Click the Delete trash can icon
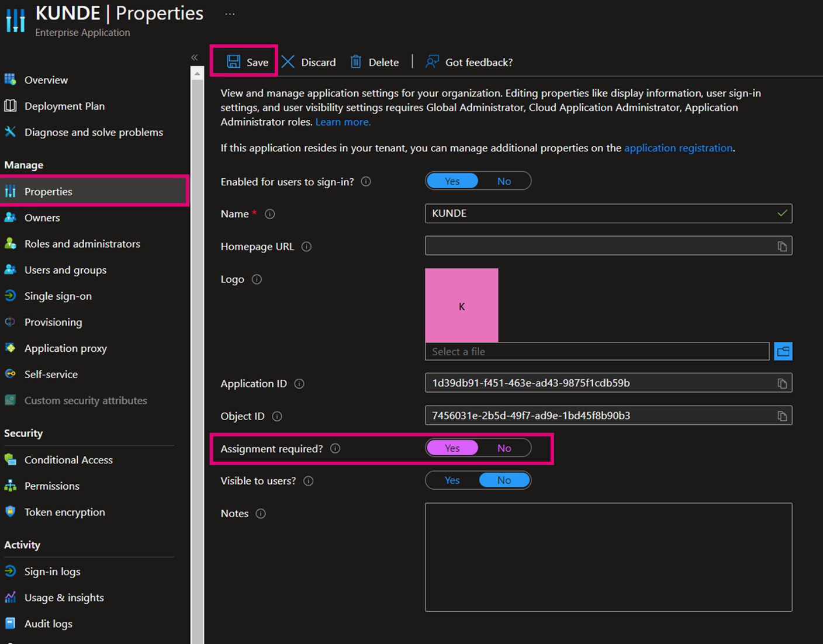The height and width of the screenshot is (644, 823). 355,62
